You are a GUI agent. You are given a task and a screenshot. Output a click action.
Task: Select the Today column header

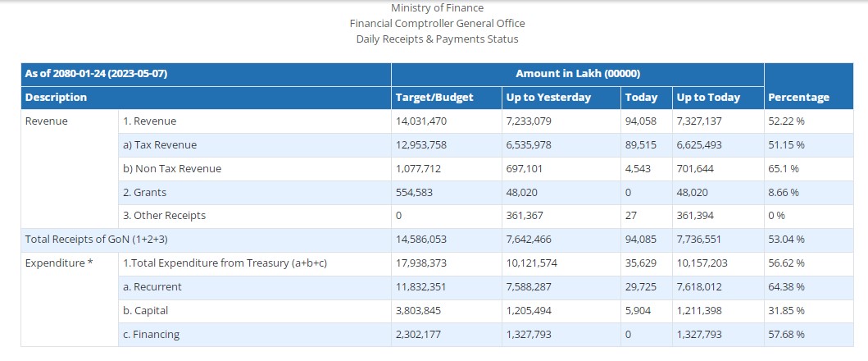641,97
